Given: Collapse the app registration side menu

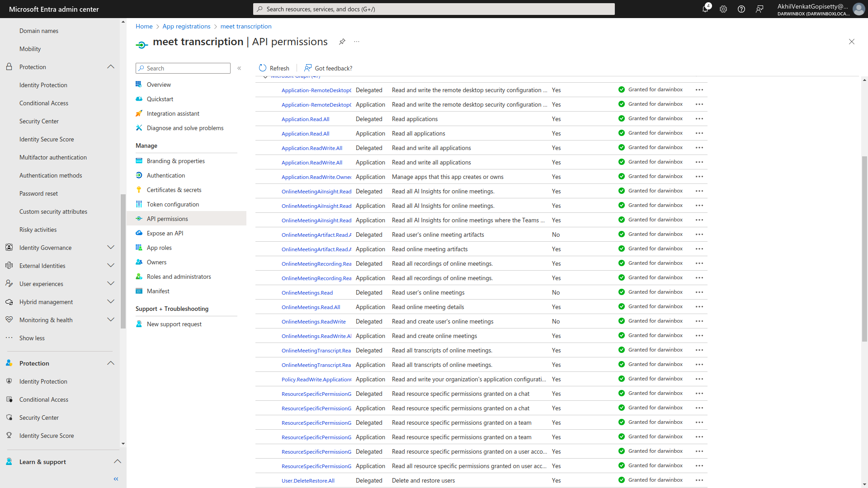Looking at the screenshot, I should click(239, 68).
